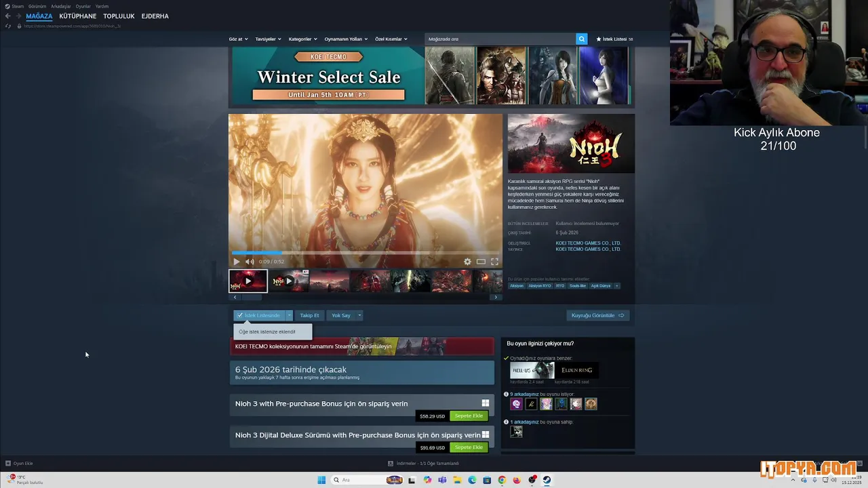Image resolution: width=868 pixels, height=488 pixels.
Task: Open Chrome from the taskbar
Action: click(x=502, y=480)
